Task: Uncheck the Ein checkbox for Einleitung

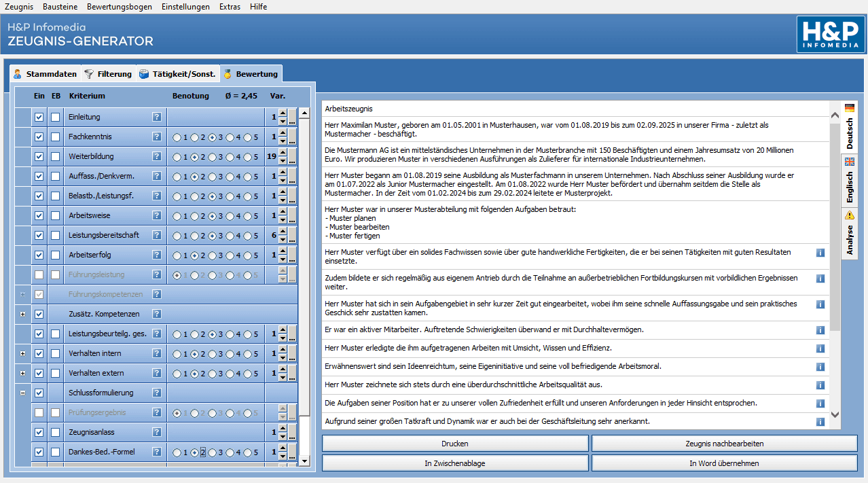Action: coord(39,117)
